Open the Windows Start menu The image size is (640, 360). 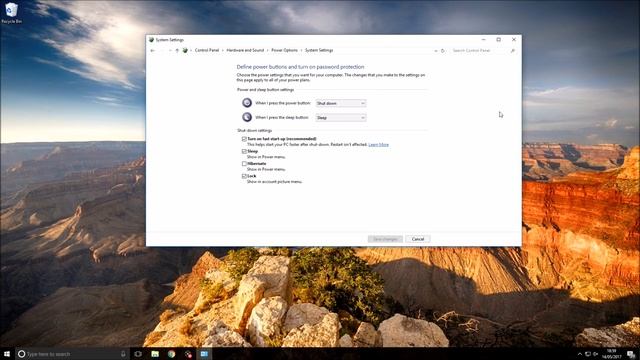pos(7,354)
